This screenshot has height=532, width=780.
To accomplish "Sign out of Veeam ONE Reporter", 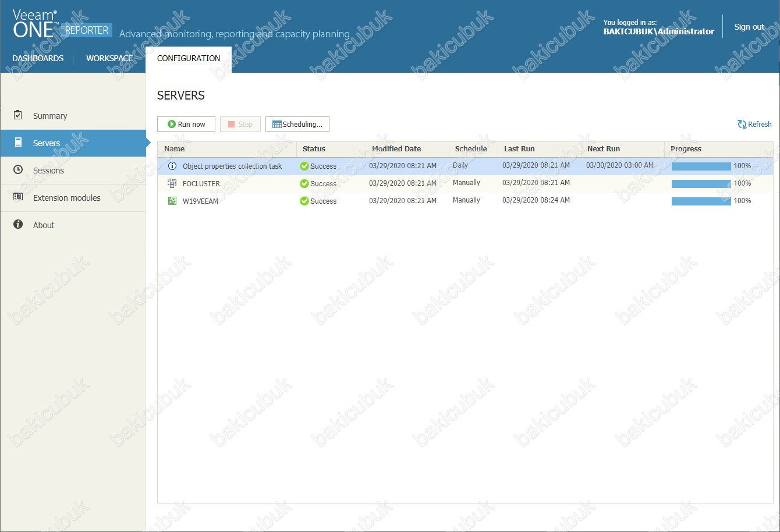I will click(x=749, y=27).
